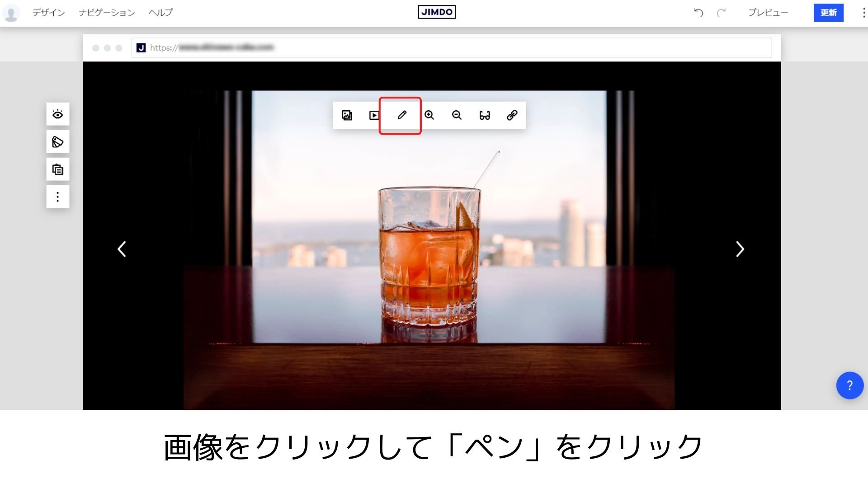Screen dimensions: 868x488
Task: Zoom out with the magnifier minus icon
Action: tap(457, 115)
